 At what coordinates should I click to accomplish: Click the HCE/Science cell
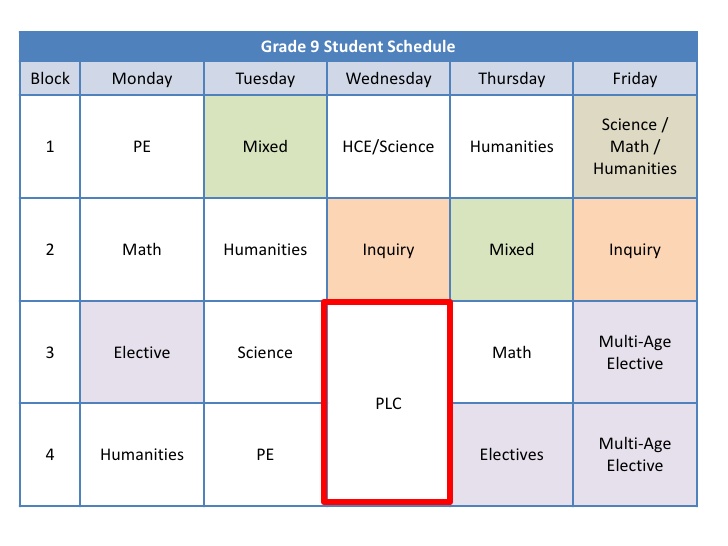coord(388,147)
